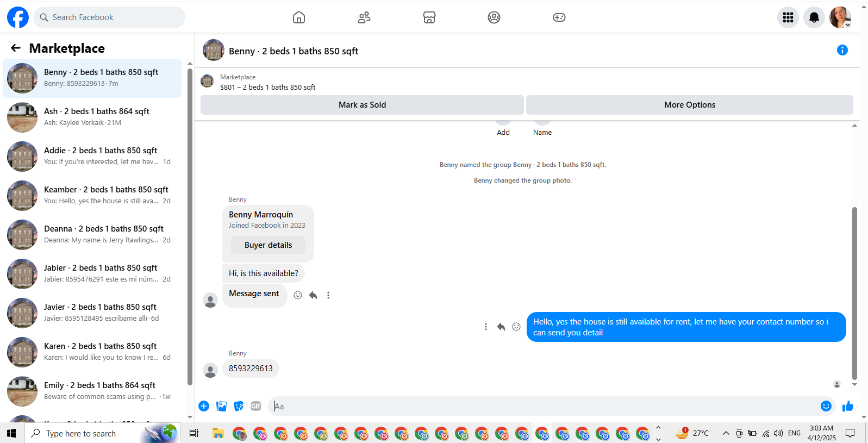
Task: Open more options for 'Message sent' message
Action: [328, 295]
